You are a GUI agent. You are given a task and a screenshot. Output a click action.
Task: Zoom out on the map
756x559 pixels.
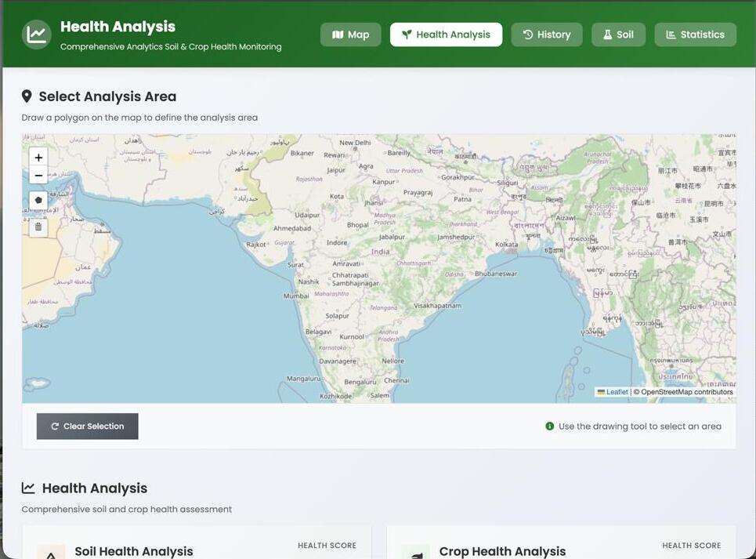(x=38, y=175)
